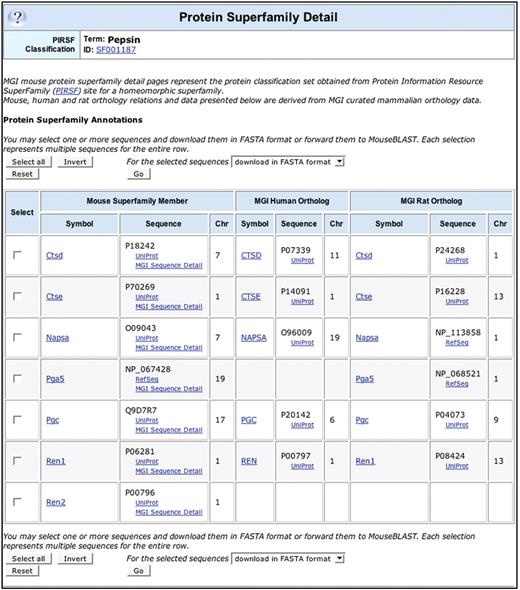Click the bottom Go button
This screenshot has width=520, height=590.
pyautogui.click(x=138, y=571)
